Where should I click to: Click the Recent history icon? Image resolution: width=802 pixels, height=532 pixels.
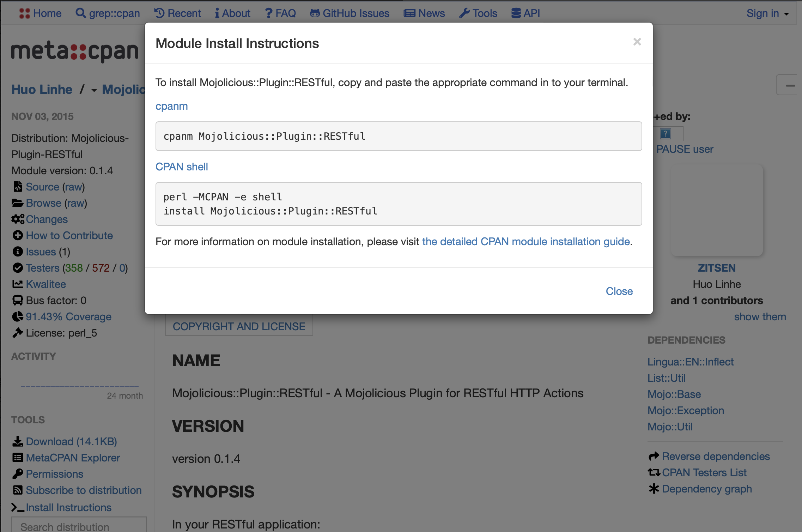(x=159, y=13)
